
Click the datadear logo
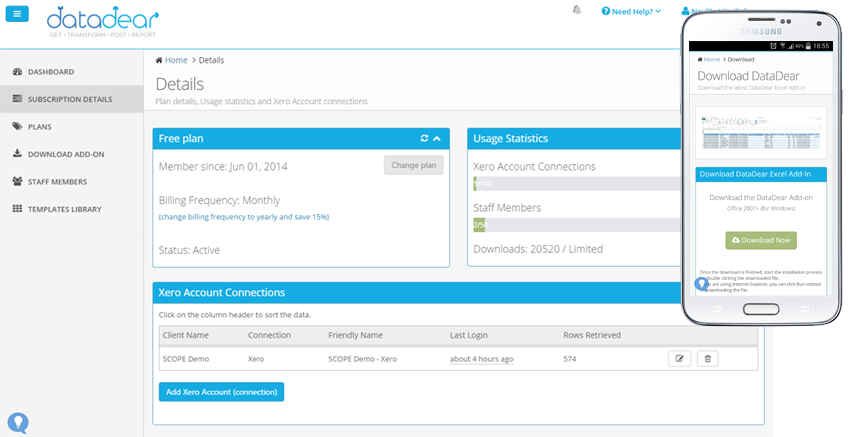click(102, 22)
